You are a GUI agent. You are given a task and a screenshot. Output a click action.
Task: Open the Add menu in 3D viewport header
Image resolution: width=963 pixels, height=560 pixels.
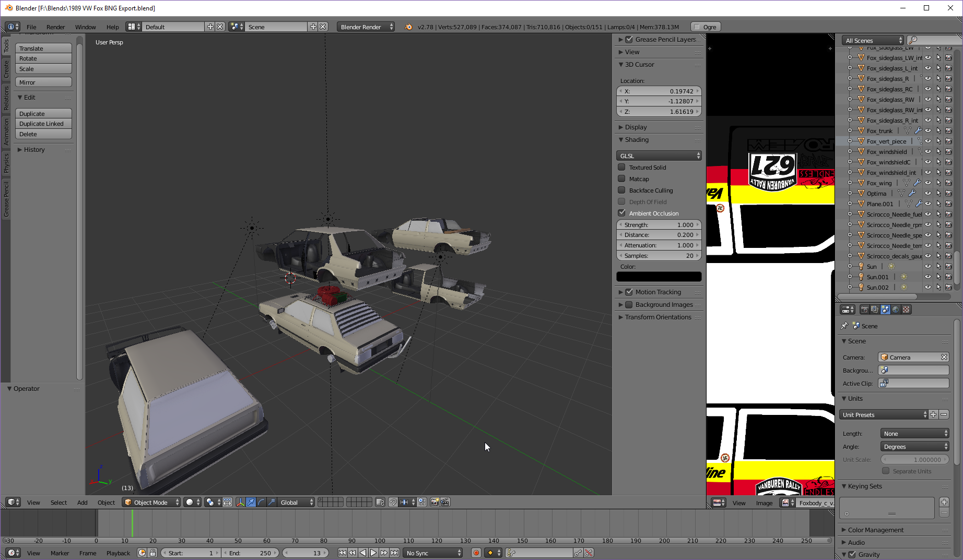82,502
